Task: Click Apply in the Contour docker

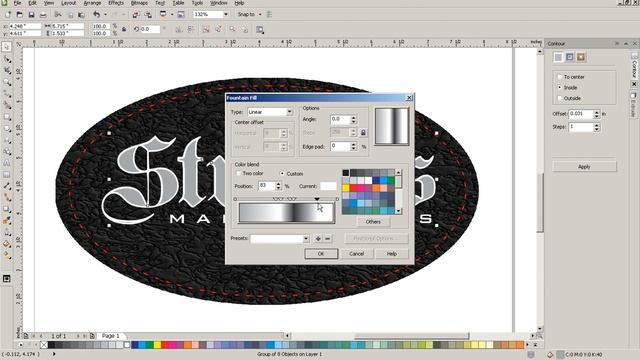Action: click(x=584, y=167)
